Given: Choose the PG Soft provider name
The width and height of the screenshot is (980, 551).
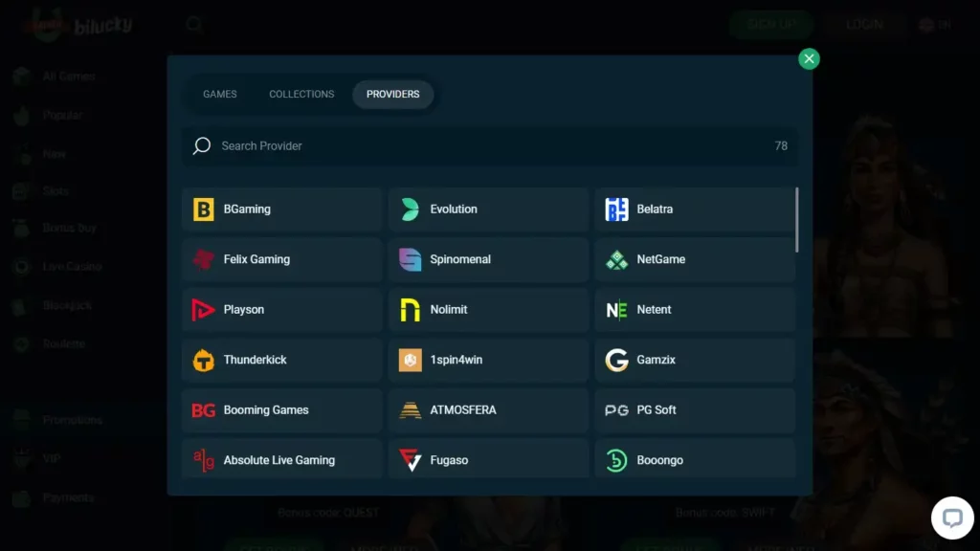Looking at the screenshot, I should tap(657, 410).
